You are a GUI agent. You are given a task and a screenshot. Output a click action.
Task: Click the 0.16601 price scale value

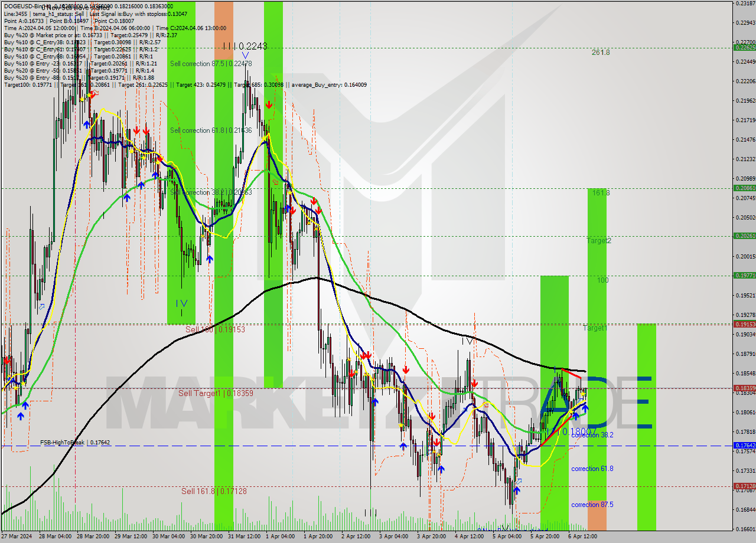pos(745,529)
